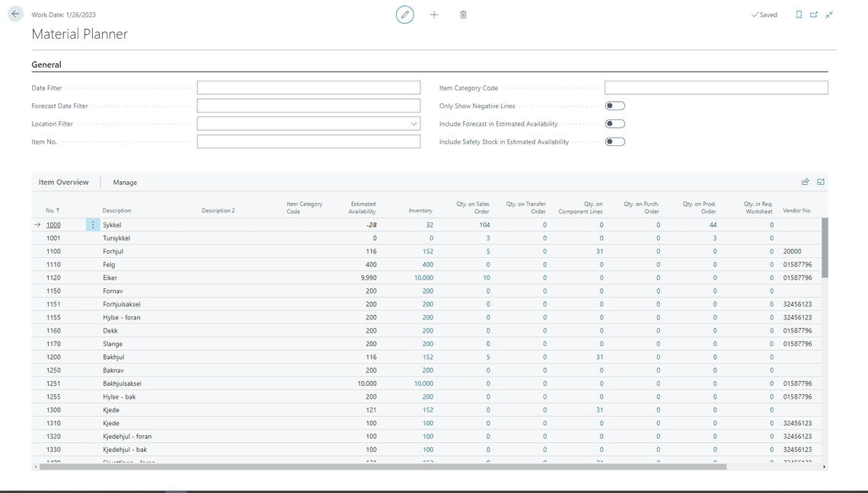Viewport: 868px width, 493px height.
Task: Click the New record plus icon
Action: click(x=434, y=14)
